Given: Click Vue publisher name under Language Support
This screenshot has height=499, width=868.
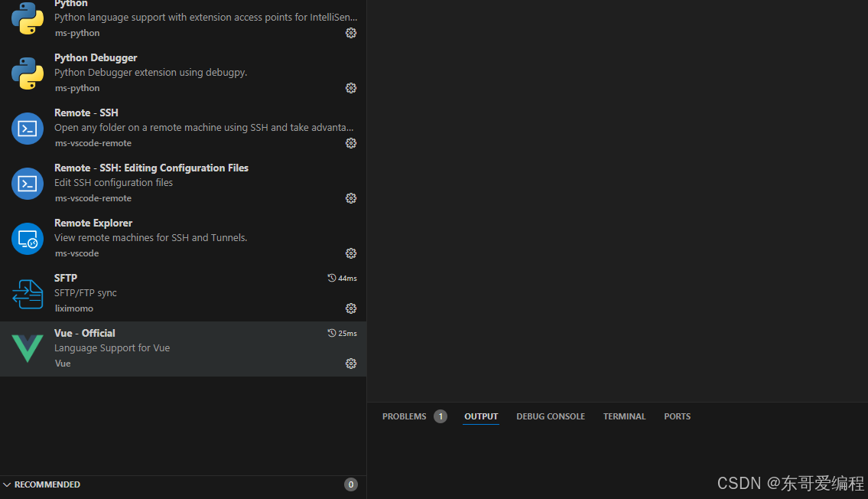Looking at the screenshot, I should 63,364.
